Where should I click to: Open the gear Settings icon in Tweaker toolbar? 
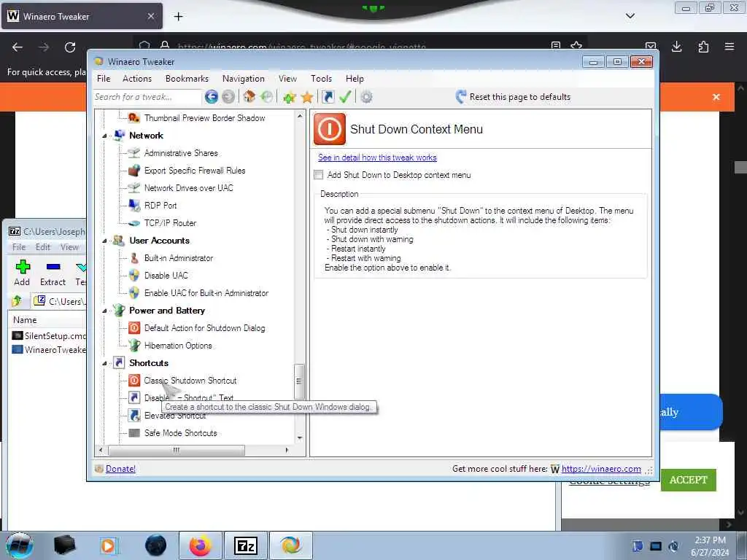366,97
